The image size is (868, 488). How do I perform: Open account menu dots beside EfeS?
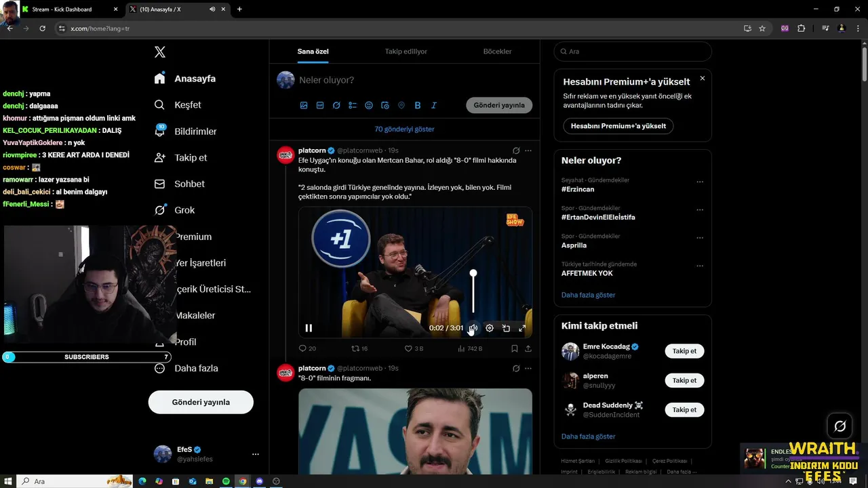[255, 454]
